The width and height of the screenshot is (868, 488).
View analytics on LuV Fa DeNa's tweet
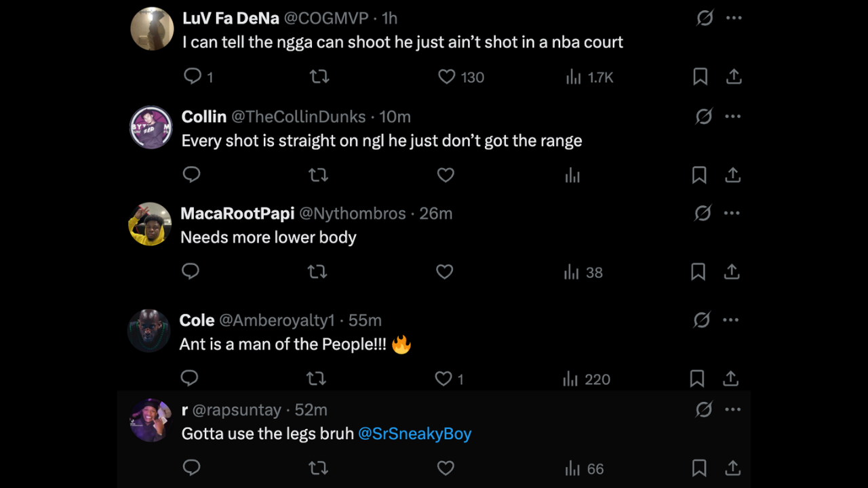click(x=573, y=77)
